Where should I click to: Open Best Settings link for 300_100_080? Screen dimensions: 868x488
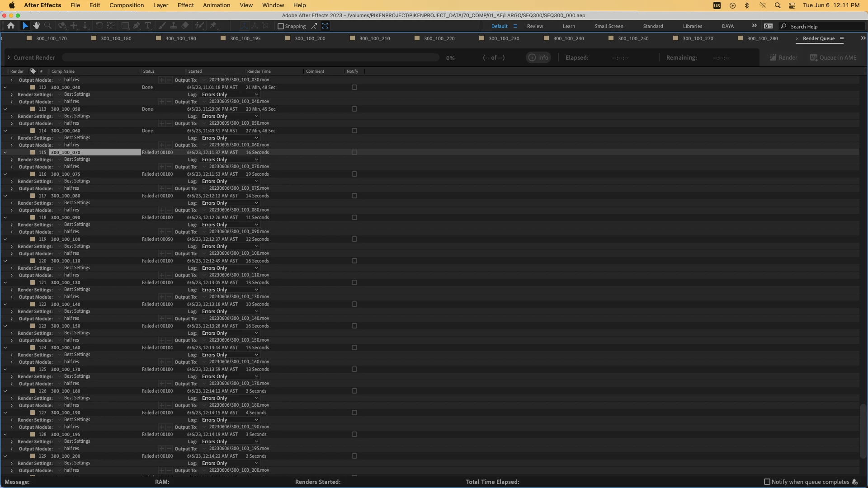pyautogui.click(x=77, y=202)
